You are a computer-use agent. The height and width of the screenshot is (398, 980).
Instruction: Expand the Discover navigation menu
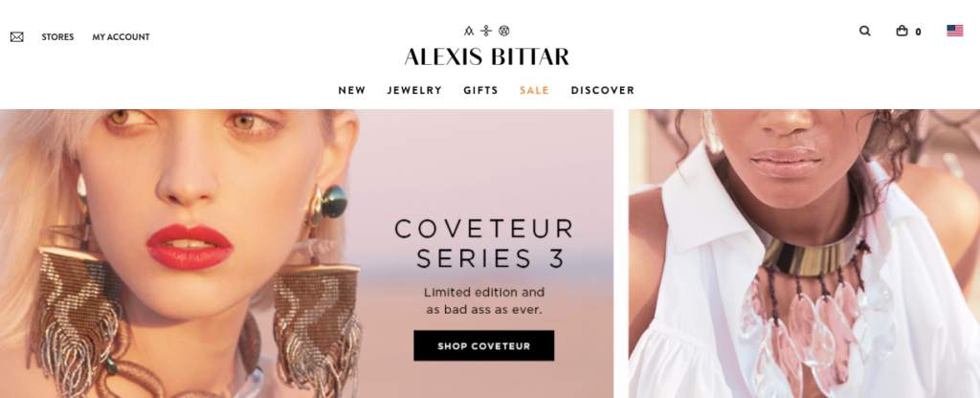coord(603,90)
